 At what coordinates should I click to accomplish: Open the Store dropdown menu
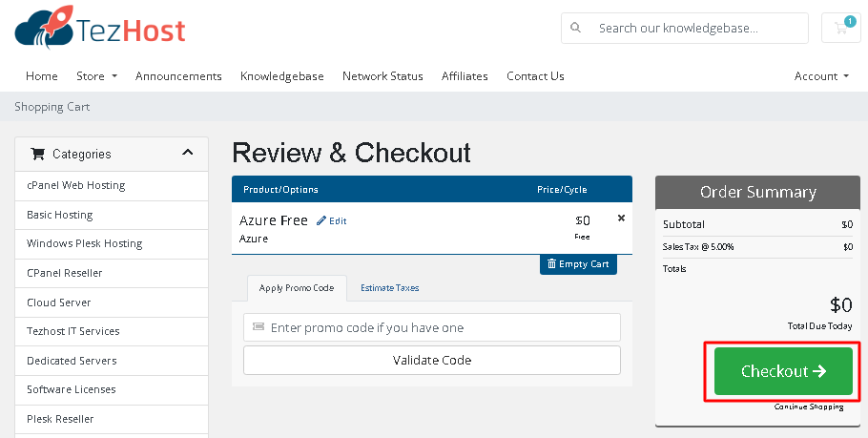[96, 76]
